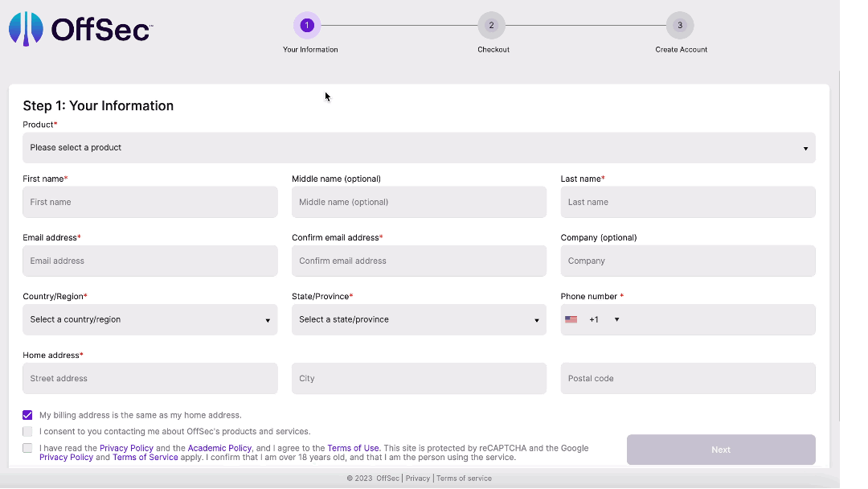
Task: Click into the Postal code field
Action: [687, 378]
